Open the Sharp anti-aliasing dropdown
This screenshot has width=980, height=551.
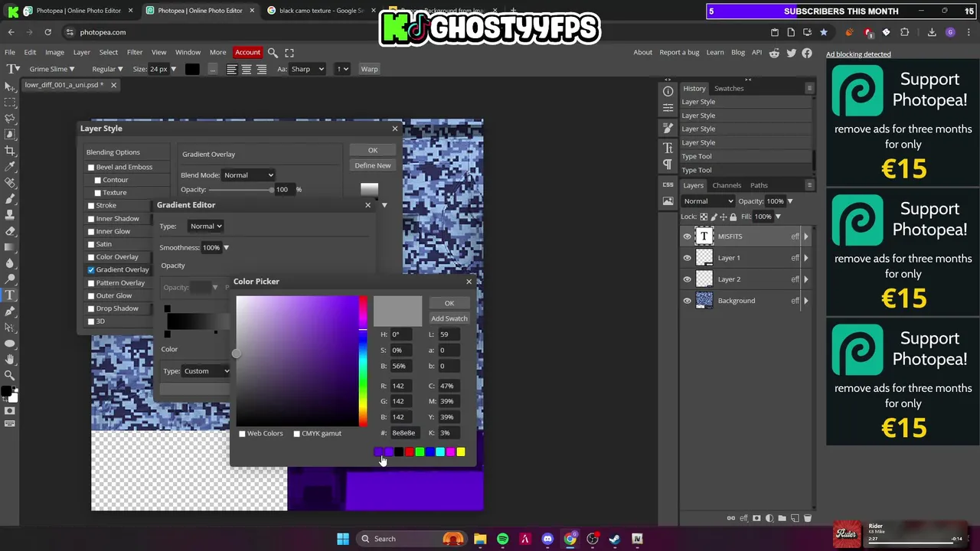(x=307, y=69)
